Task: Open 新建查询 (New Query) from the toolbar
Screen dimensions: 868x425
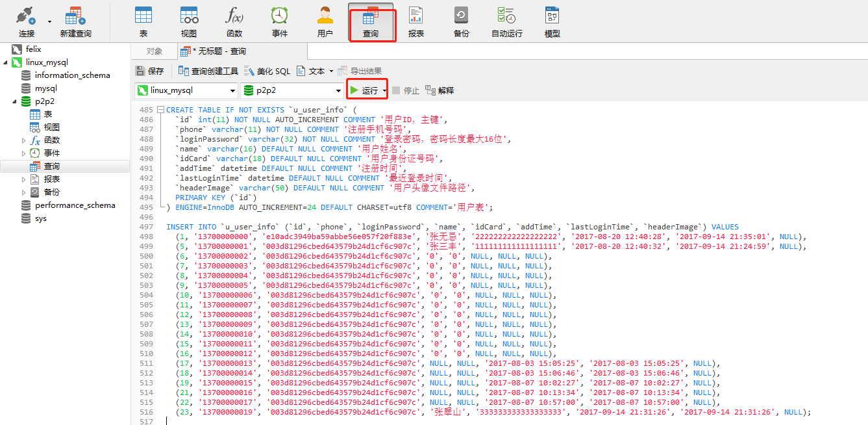Action: coord(75,21)
